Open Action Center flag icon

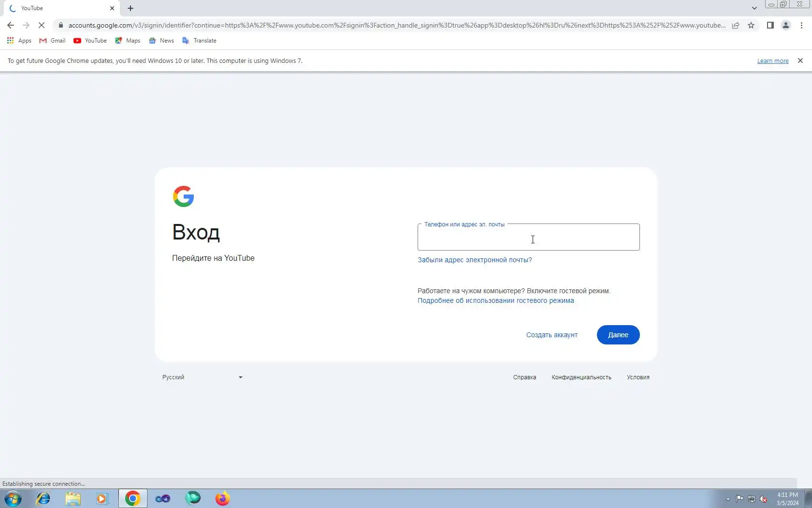740,499
